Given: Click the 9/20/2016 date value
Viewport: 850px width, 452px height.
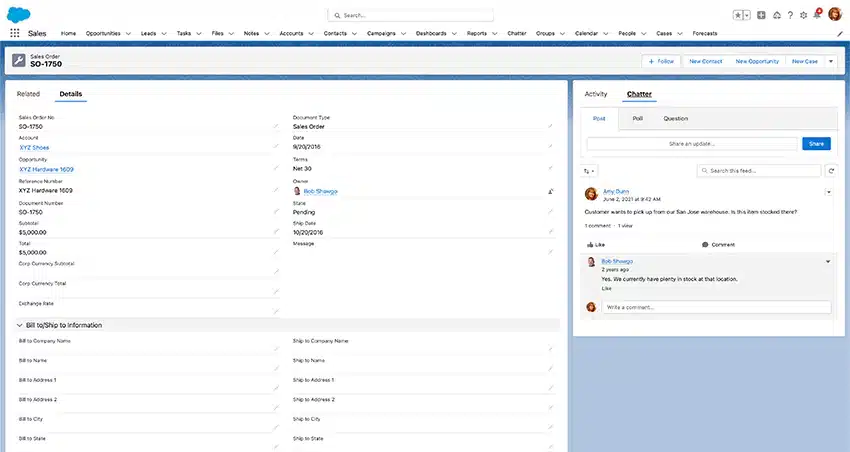Looking at the screenshot, I should 307,147.
